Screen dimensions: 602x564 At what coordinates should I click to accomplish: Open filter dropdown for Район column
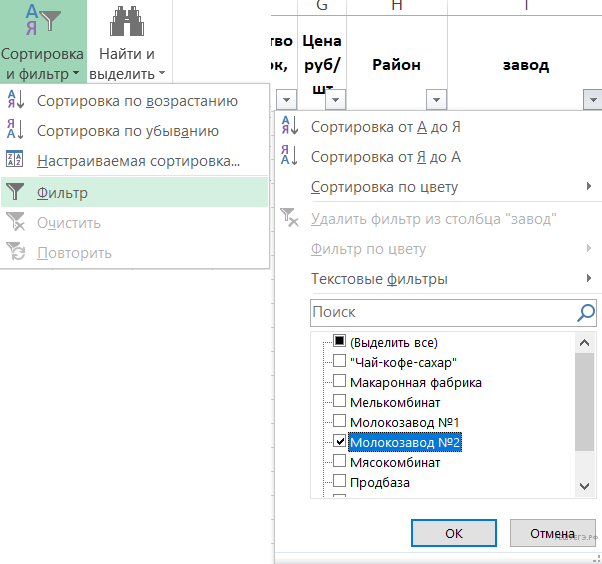pos(434,99)
